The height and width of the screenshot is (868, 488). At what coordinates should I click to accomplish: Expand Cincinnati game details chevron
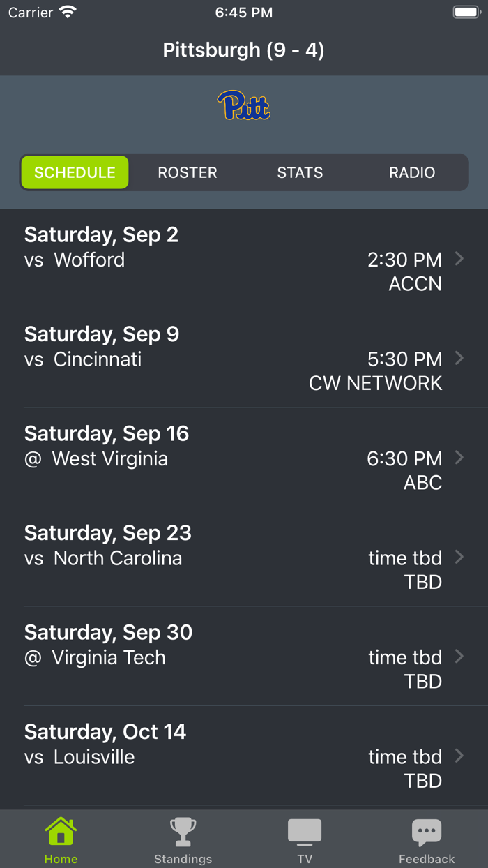coord(459,358)
